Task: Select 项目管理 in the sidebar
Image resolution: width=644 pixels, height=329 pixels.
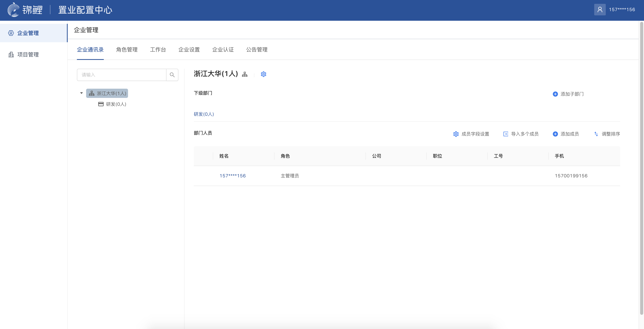Action: [x=33, y=54]
